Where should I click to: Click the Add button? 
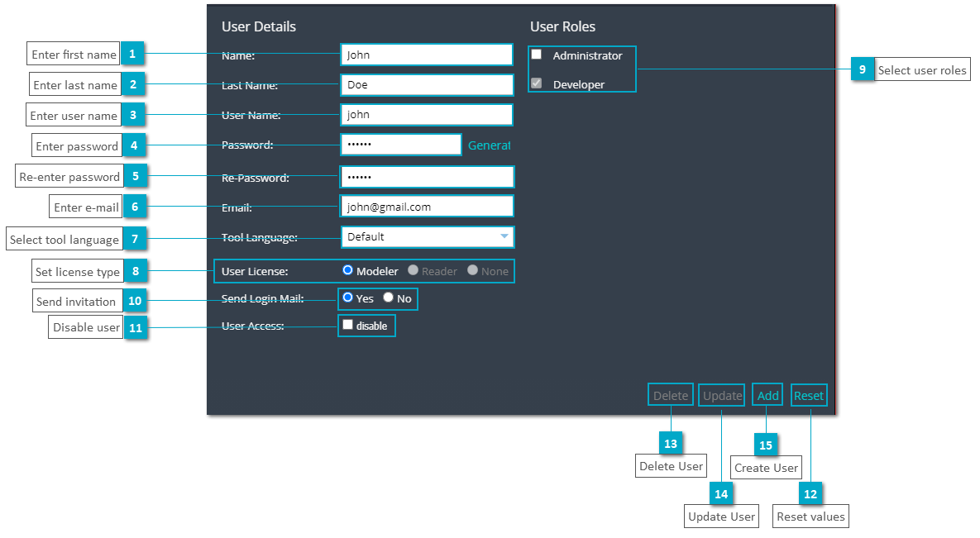(767, 395)
